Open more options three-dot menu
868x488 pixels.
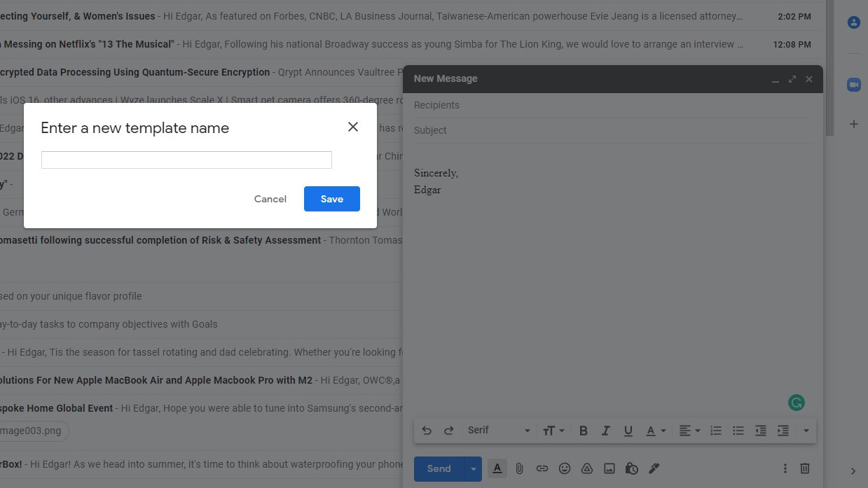coord(785,468)
